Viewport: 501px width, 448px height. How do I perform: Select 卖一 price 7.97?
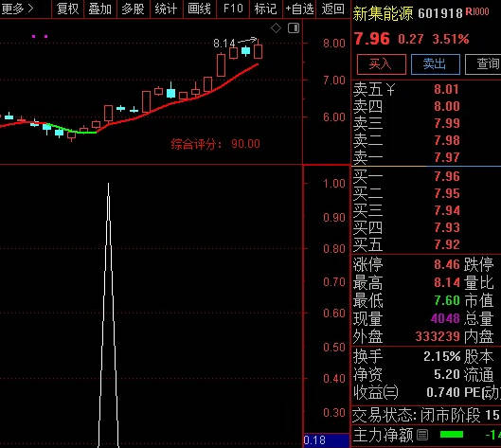(446, 157)
